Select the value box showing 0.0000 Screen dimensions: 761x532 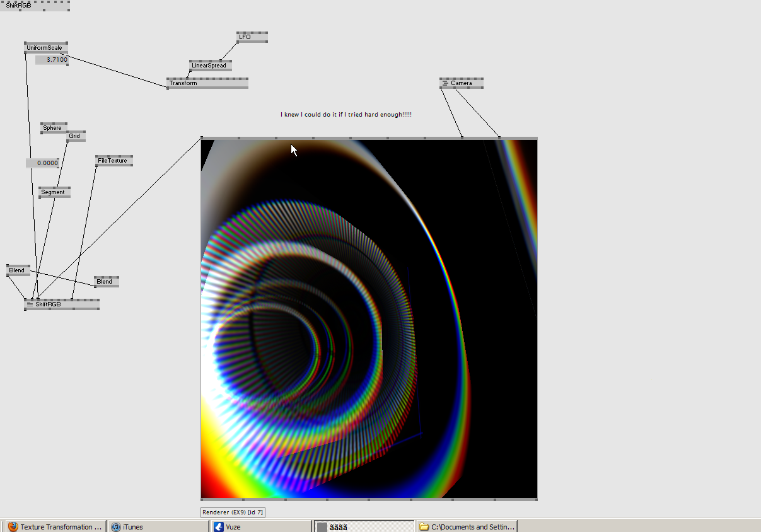pyautogui.click(x=43, y=163)
